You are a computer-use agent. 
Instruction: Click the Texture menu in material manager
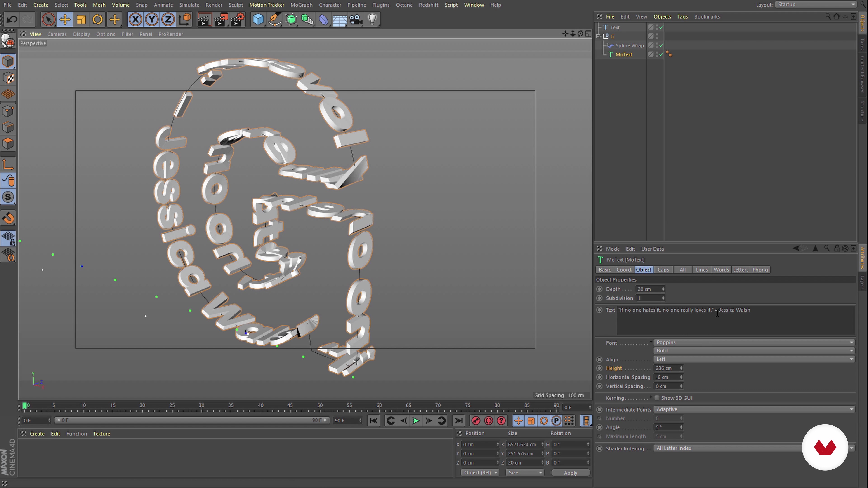click(101, 434)
